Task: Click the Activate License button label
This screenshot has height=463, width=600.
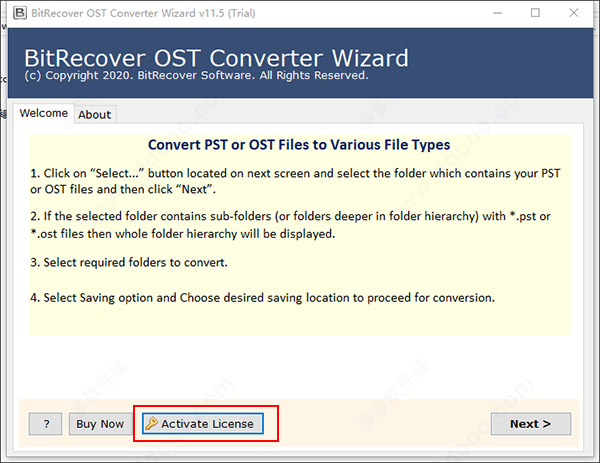Action: pyautogui.click(x=207, y=424)
